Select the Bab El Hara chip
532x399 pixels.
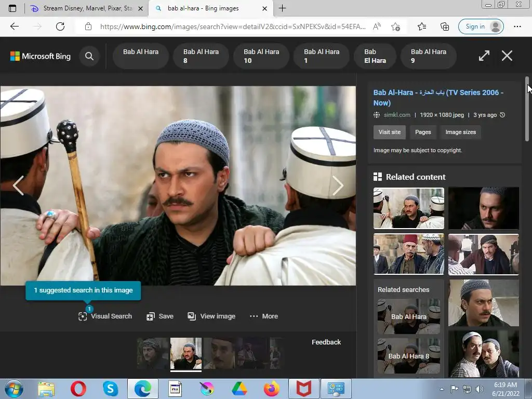pyautogui.click(x=375, y=56)
